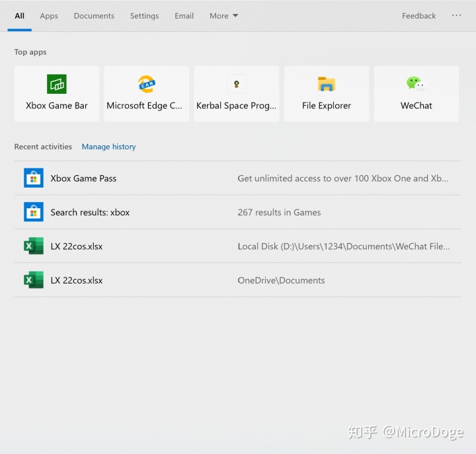Open the File Explorer folder icon
The image size is (476, 454).
tap(327, 84)
